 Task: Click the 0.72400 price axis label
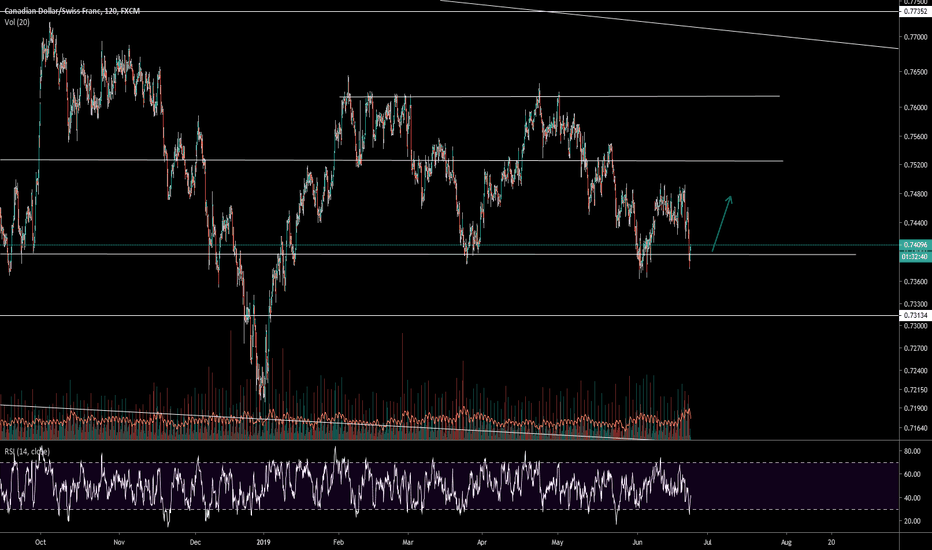(915, 370)
